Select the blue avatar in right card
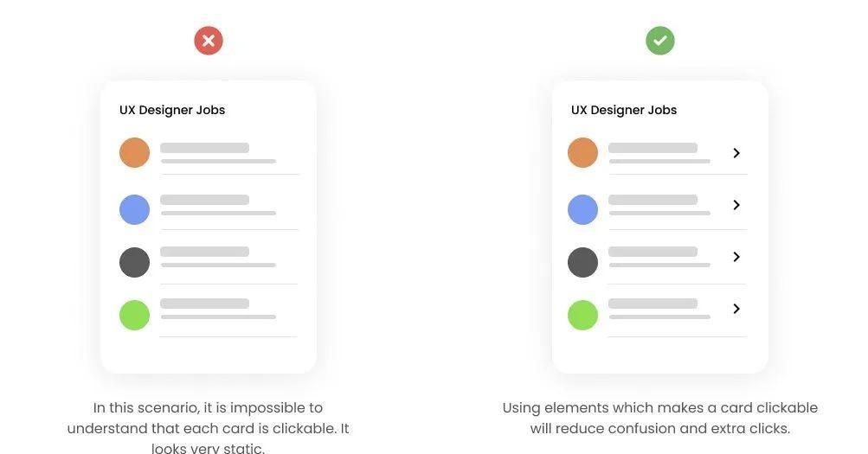 click(583, 209)
